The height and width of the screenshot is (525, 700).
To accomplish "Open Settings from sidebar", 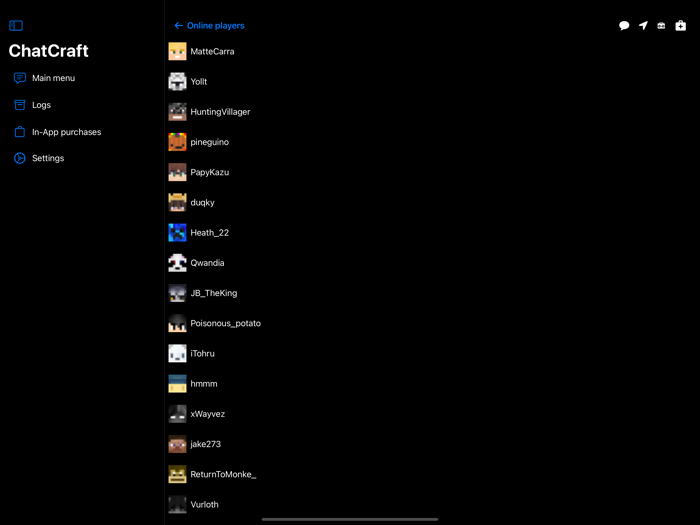I will click(x=39, y=158).
